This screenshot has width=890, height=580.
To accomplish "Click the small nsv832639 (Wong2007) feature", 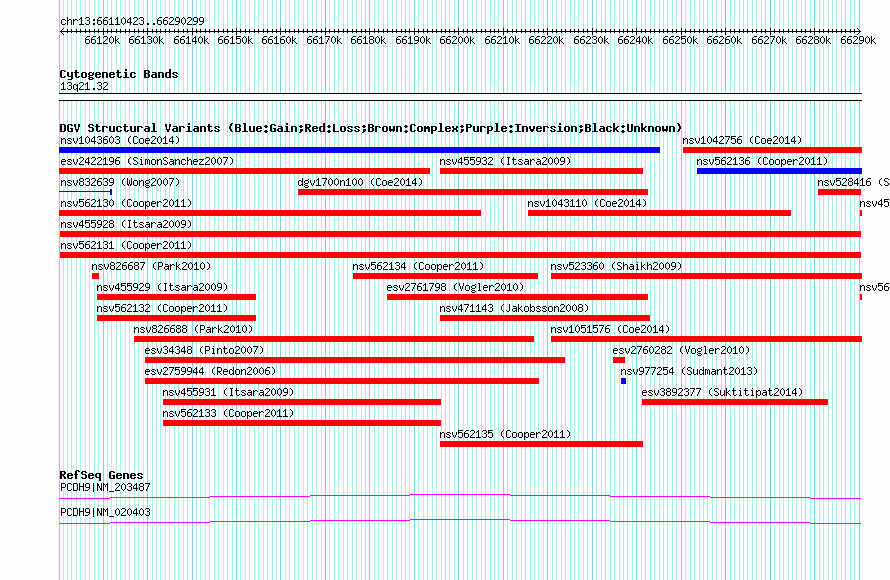I will pyautogui.click(x=86, y=192).
